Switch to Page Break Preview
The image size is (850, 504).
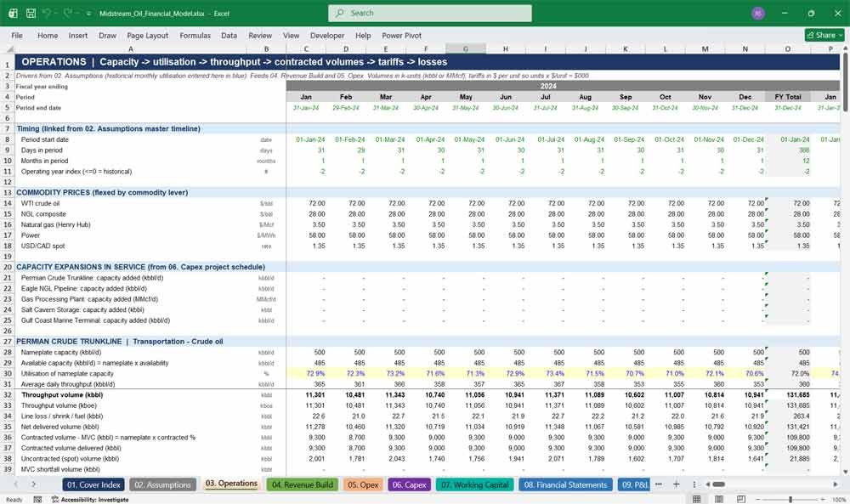(x=740, y=499)
